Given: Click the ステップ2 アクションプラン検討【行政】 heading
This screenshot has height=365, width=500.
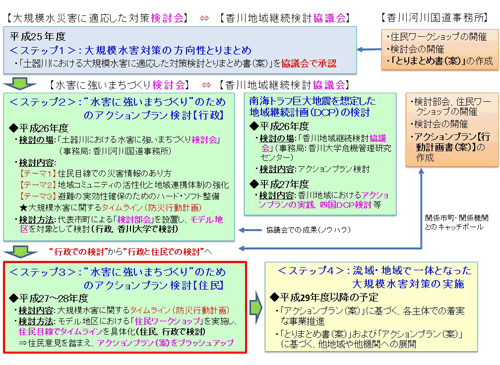Looking at the screenshot, I should tap(118, 108).
